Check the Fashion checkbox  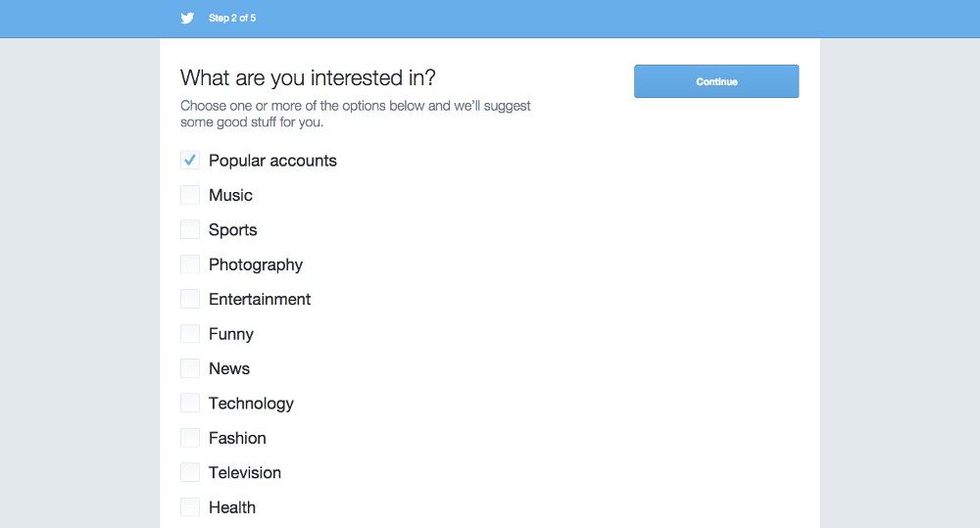pos(190,438)
